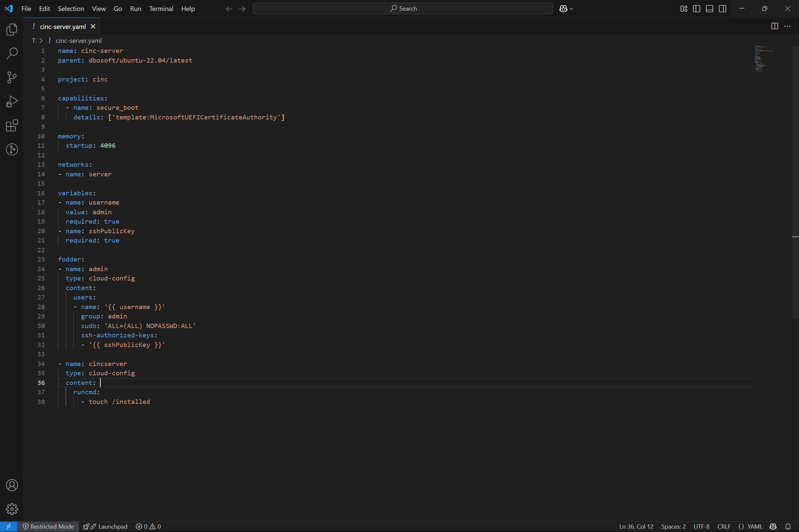Open More Actions ellipsis in editor
This screenshot has width=799, height=532.
click(x=787, y=26)
